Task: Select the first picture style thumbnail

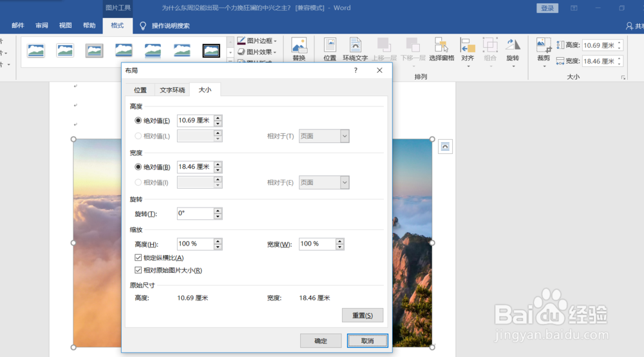Action: [x=35, y=51]
